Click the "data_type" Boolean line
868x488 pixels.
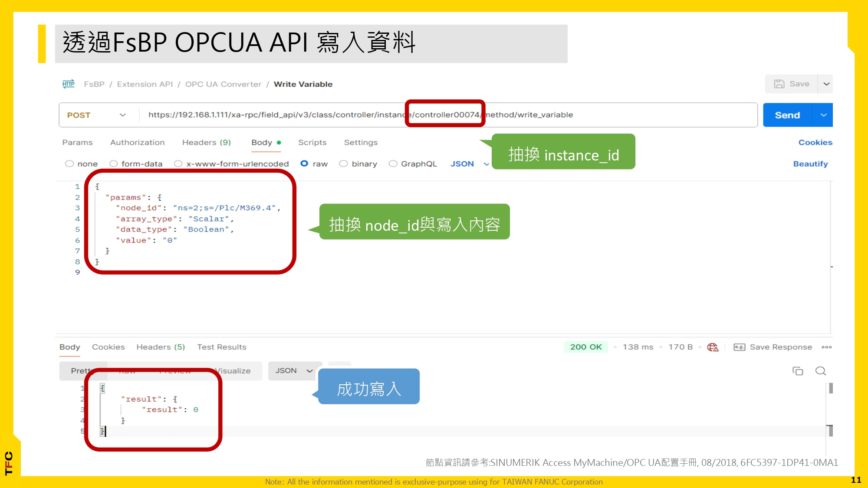pyautogui.click(x=174, y=229)
